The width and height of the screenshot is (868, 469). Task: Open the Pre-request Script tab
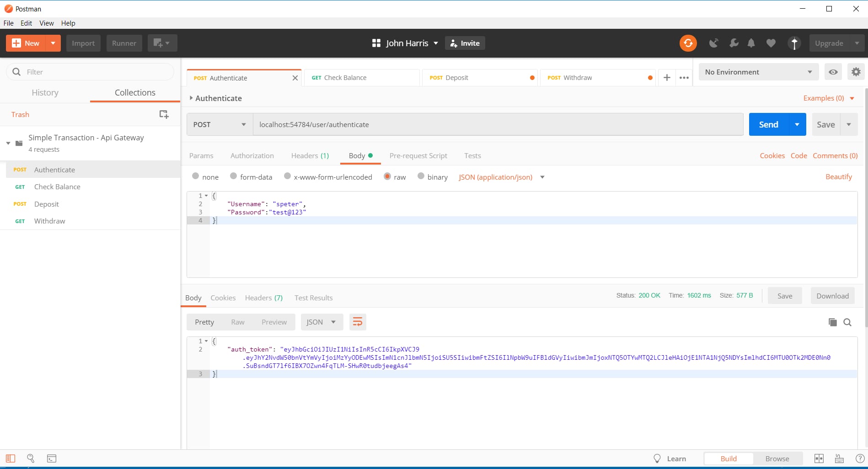[418, 155]
